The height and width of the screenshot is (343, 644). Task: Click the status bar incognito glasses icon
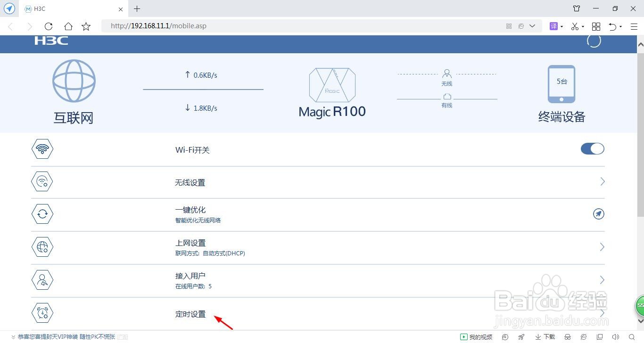click(x=568, y=337)
